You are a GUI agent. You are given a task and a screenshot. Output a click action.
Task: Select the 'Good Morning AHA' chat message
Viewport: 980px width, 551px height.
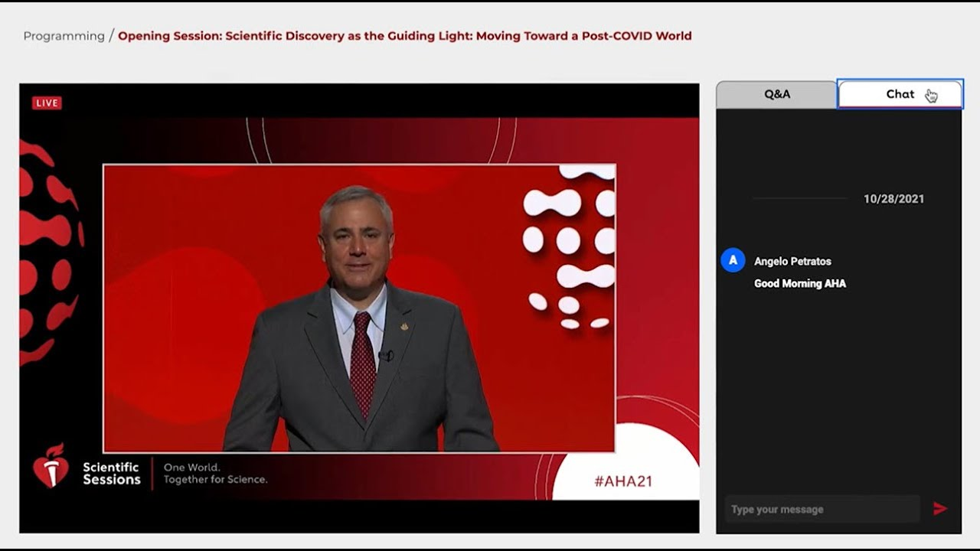tap(800, 283)
